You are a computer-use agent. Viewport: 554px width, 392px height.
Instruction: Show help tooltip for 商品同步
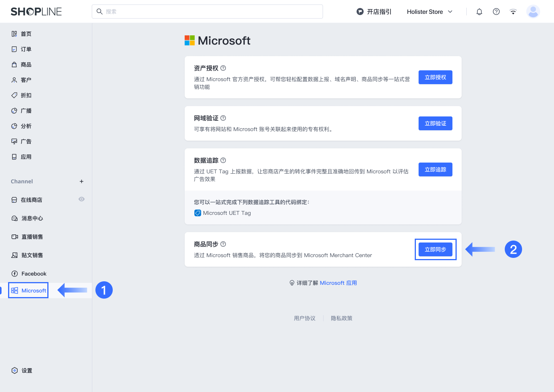[223, 244]
